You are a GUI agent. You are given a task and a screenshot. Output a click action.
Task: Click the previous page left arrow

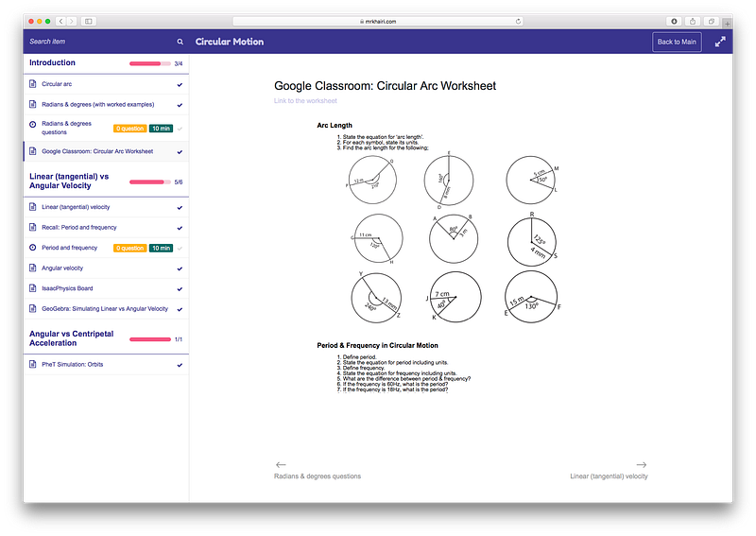click(281, 464)
